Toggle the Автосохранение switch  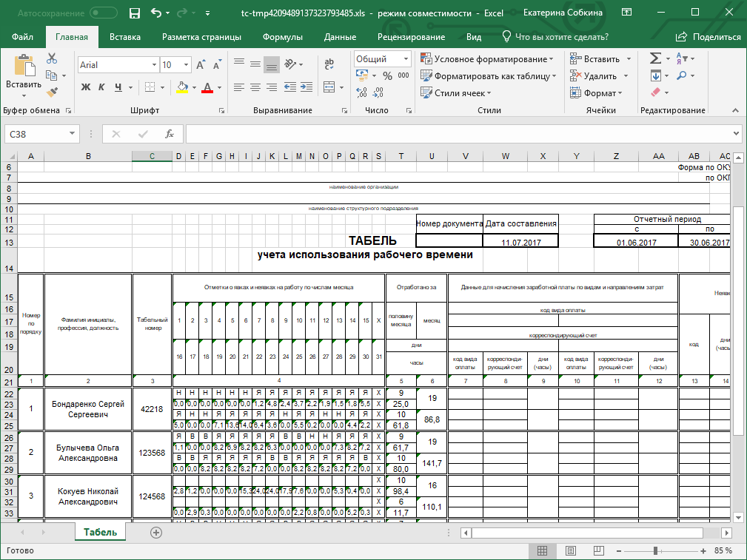(x=102, y=13)
